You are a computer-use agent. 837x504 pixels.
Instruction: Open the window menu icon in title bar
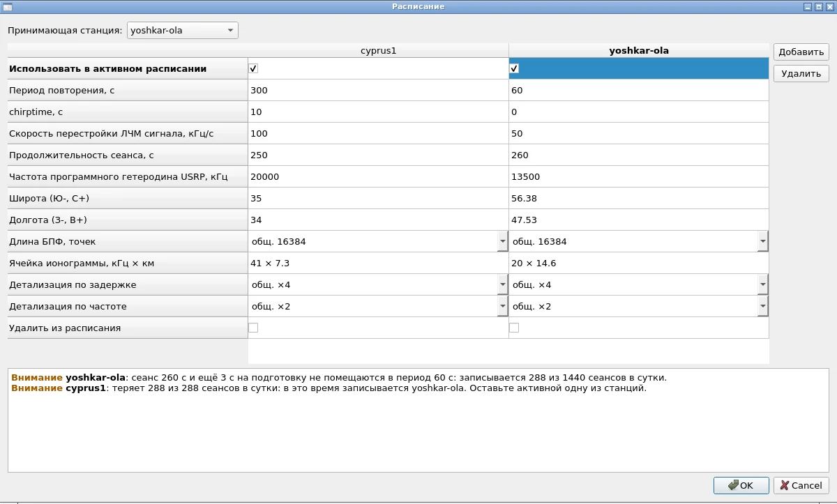pyautogui.click(x=8, y=6)
